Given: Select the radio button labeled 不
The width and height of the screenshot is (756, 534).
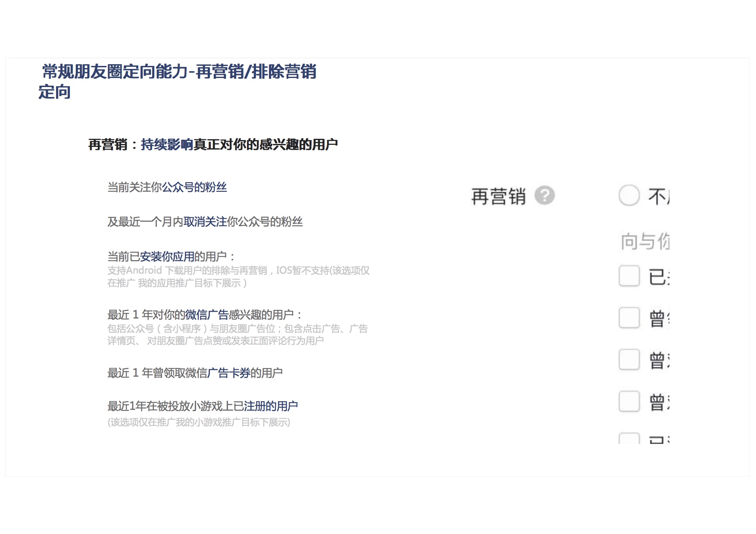Looking at the screenshot, I should coord(629,196).
